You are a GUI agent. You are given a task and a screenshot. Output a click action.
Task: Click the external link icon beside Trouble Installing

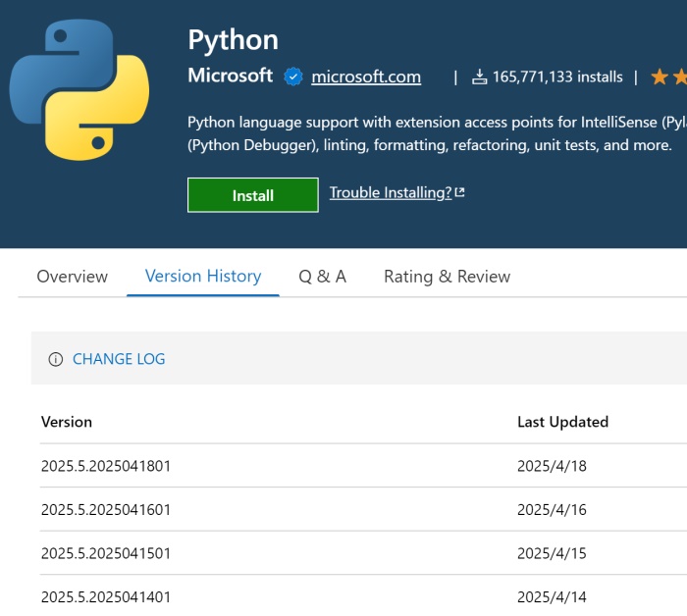(459, 192)
